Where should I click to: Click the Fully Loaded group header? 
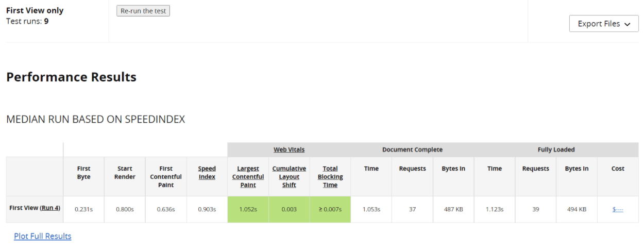(556, 150)
